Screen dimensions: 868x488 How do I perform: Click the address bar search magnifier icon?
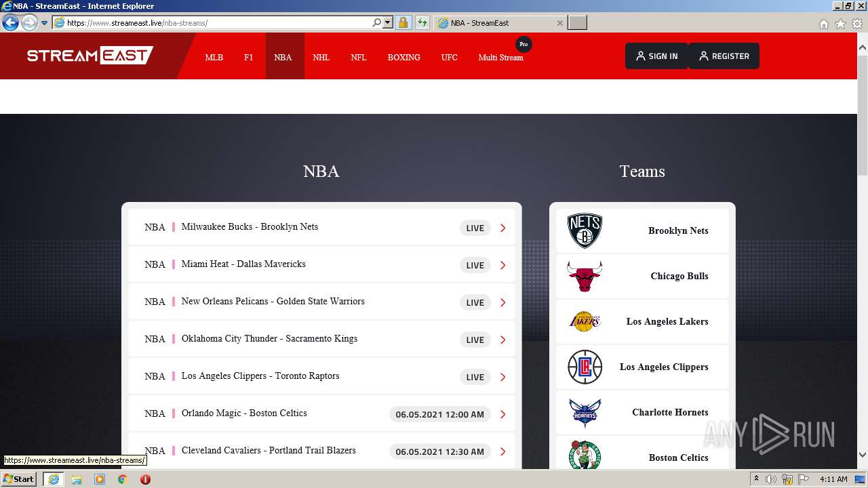tap(376, 22)
